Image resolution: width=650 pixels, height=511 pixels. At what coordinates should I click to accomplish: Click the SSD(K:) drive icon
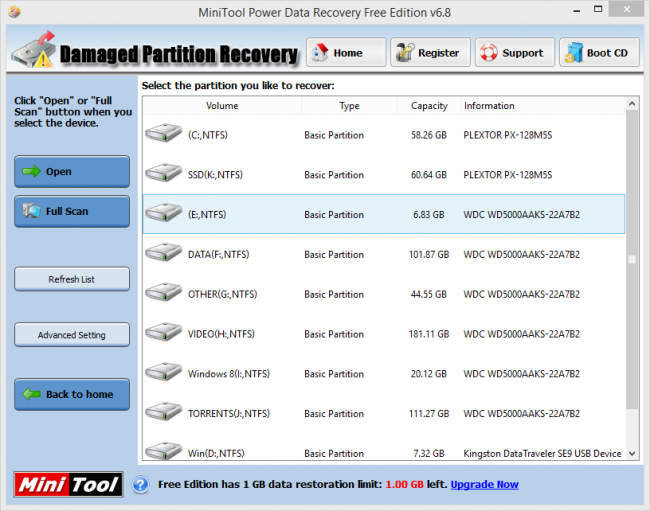[164, 175]
